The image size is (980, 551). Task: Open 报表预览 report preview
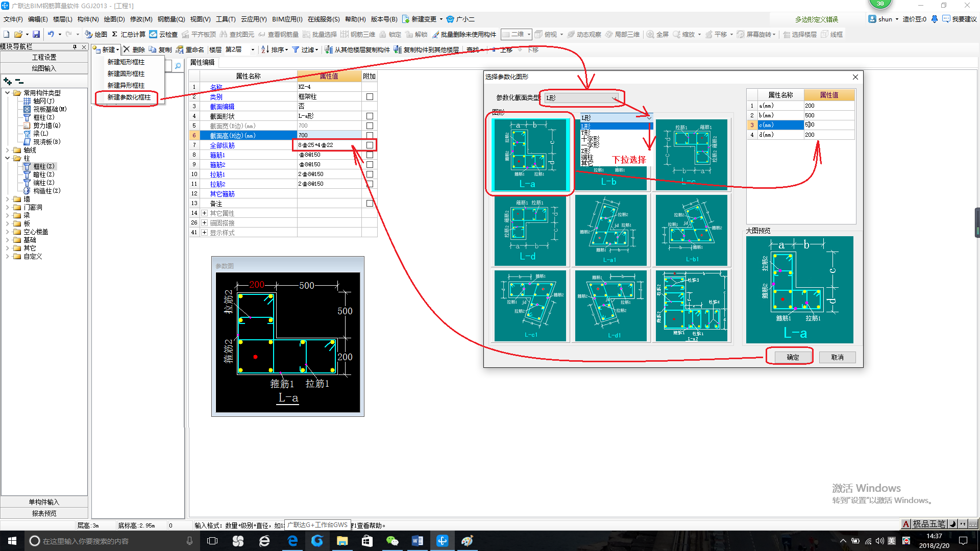(44, 513)
